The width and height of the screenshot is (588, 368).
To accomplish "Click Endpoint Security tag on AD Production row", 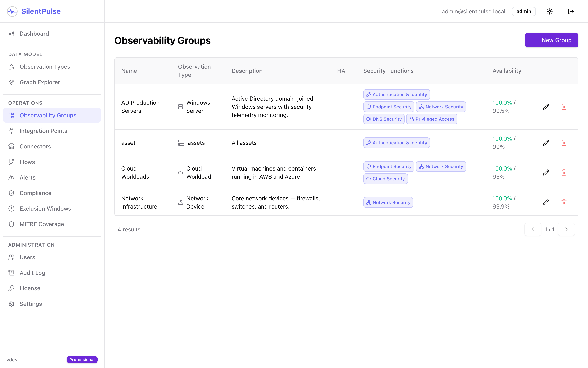I will (389, 107).
